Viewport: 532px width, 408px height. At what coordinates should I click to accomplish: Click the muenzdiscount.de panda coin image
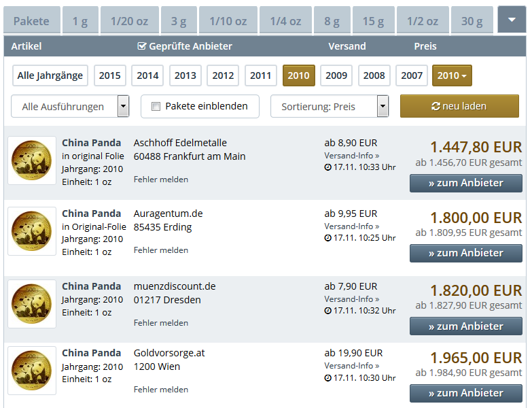click(32, 304)
